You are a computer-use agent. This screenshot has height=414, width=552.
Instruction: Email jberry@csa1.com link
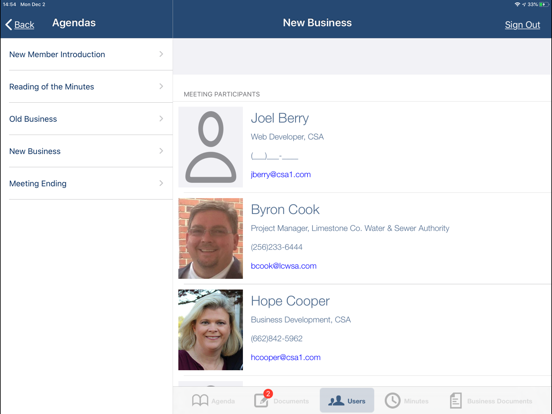281,175
